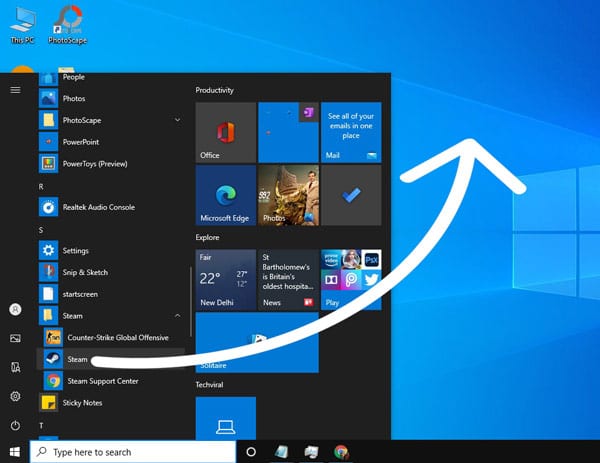Open the New Delhi weather tile

click(226, 280)
